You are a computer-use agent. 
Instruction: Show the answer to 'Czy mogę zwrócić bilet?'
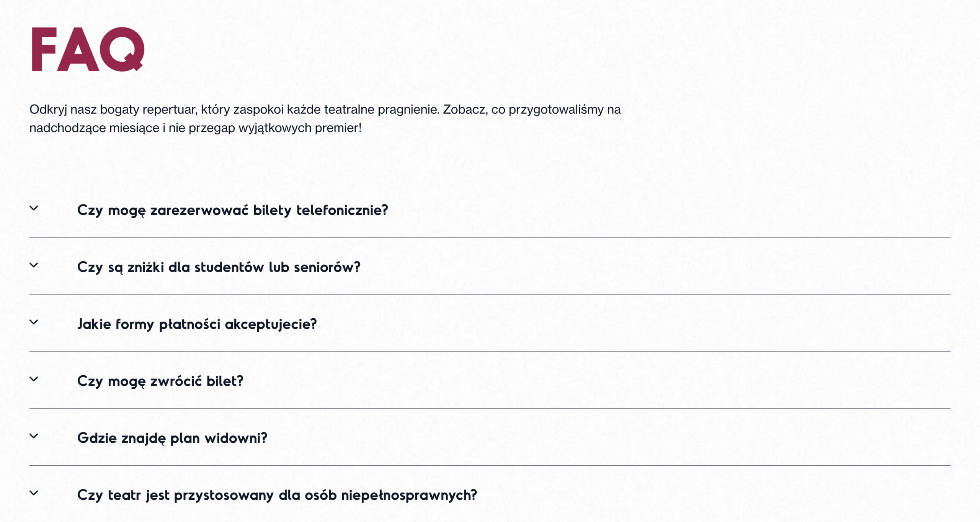pyautogui.click(x=160, y=381)
